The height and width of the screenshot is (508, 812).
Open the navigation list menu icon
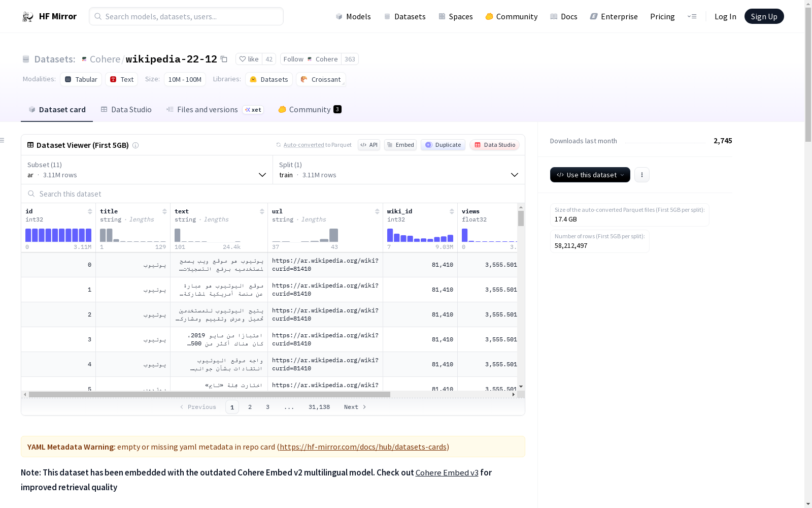tap(692, 16)
